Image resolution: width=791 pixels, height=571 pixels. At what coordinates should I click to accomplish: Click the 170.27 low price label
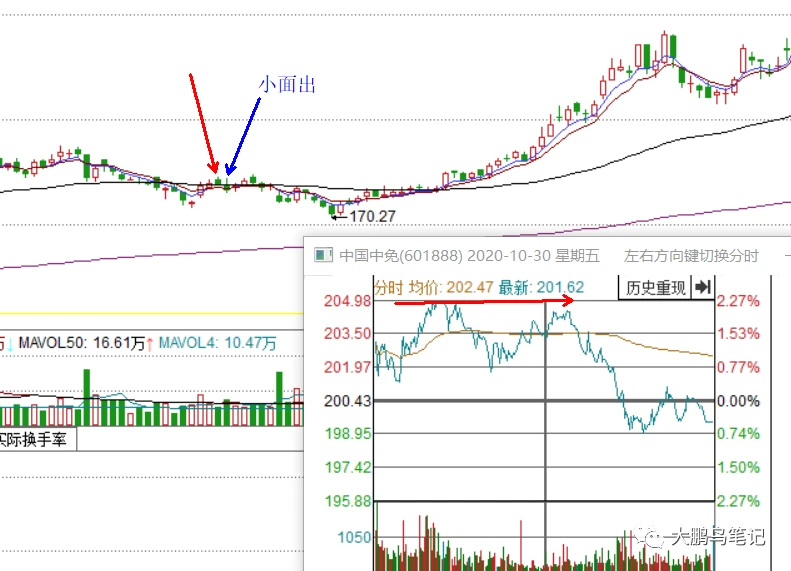pos(372,216)
